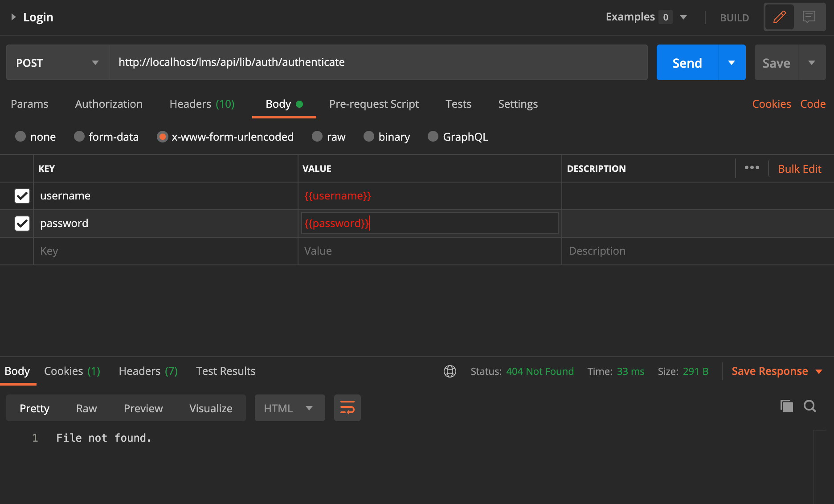Screen dimensions: 834x504
Task: Toggle the word wrap icon
Action: point(347,408)
